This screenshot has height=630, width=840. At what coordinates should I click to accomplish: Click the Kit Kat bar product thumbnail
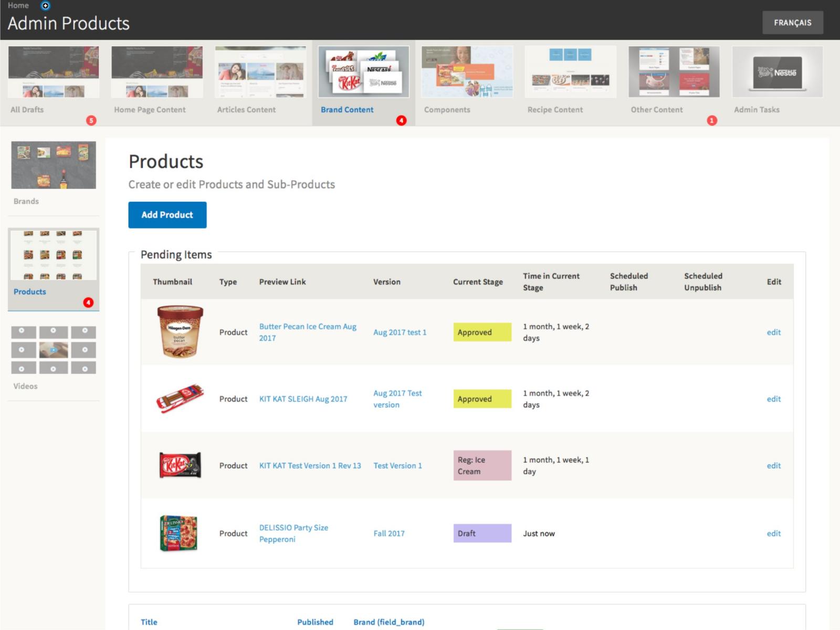(180, 465)
